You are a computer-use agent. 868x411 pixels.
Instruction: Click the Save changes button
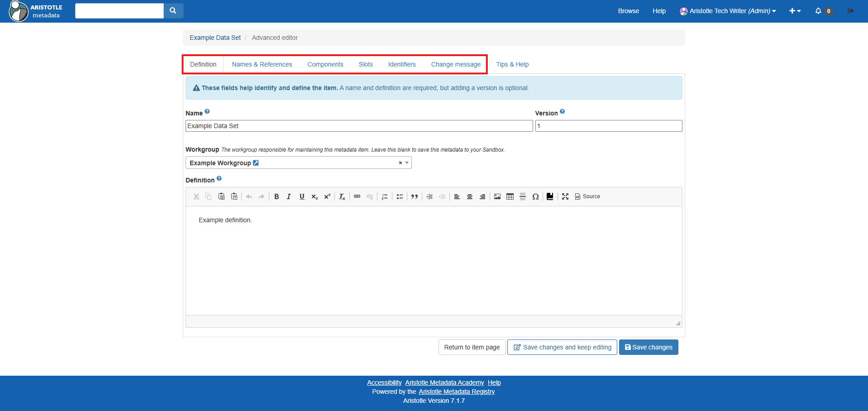[649, 347]
